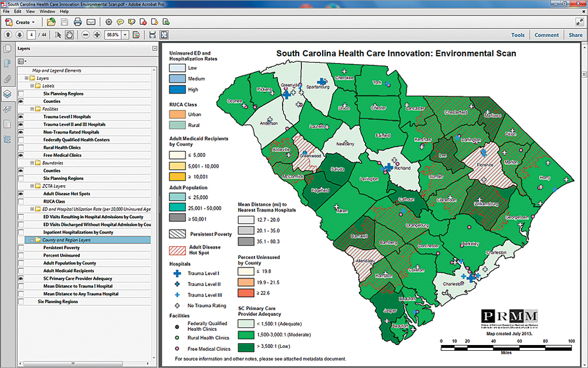
Task: Collapse the Facilities folder
Action: click(x=32, y=109)
